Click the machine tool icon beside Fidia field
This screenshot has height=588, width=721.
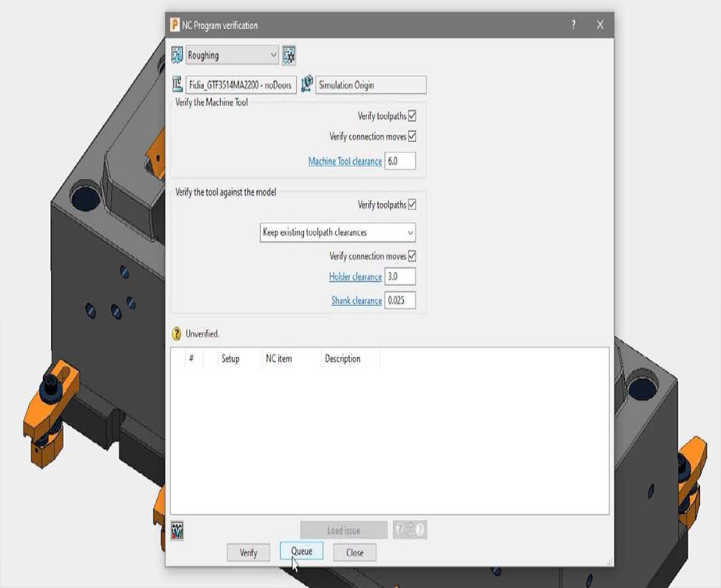177,84
